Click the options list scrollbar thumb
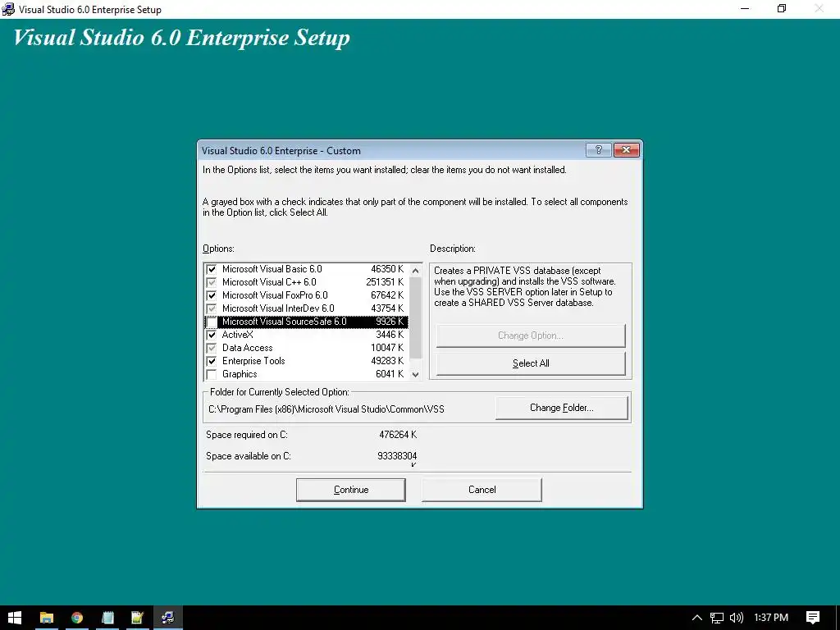840x630 pixels. coord(415,317)
